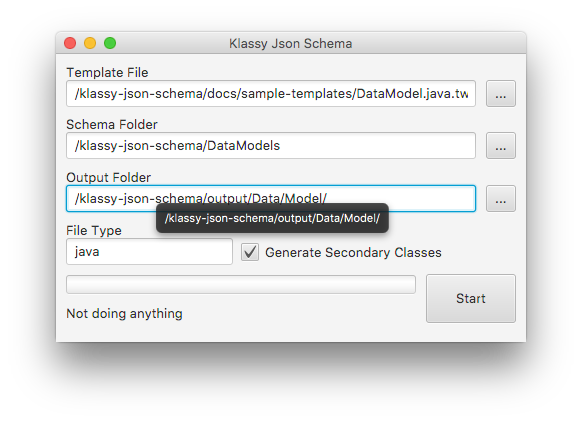
Task: Click the Not doing anything status text
Action: [124, 314]
